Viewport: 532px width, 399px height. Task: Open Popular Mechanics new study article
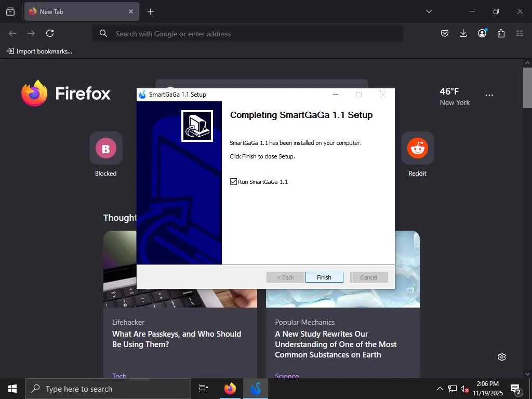[336, 344]
